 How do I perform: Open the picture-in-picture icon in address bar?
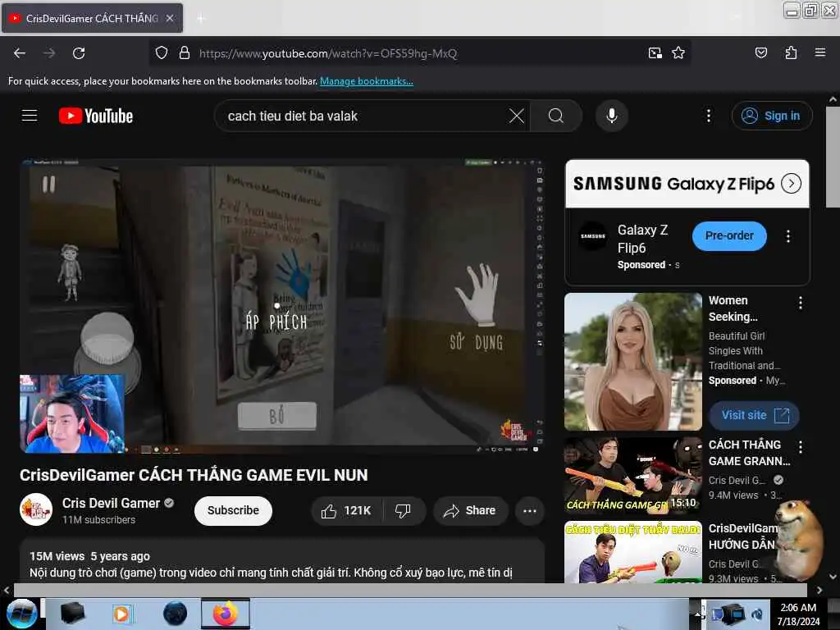click(655, 53)
